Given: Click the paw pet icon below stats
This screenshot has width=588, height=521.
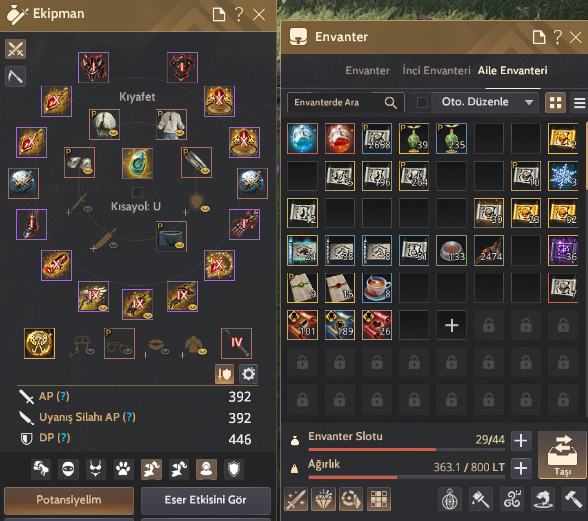Looking at the screenshot, I should point(123,469).
